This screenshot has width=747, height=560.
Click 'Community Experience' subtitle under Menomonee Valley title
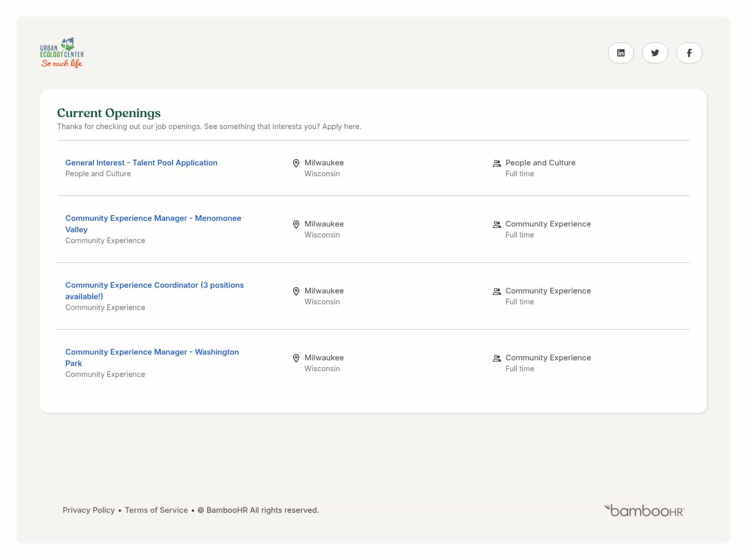coord(105,241)
